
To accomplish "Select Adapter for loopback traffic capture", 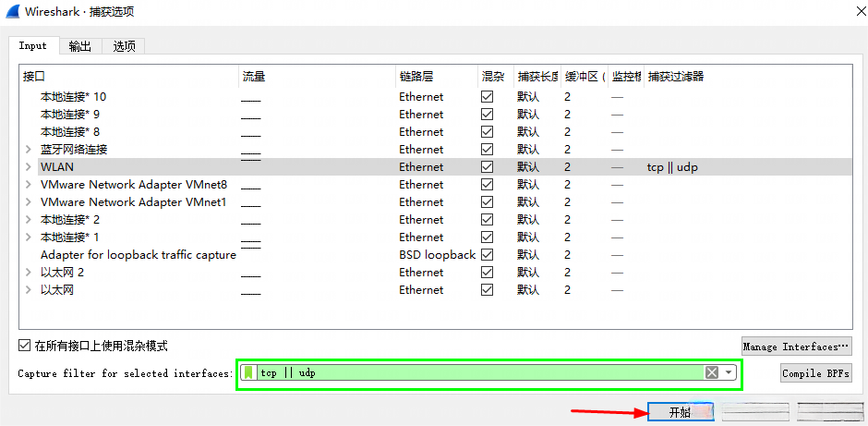I will click(139, 255).
